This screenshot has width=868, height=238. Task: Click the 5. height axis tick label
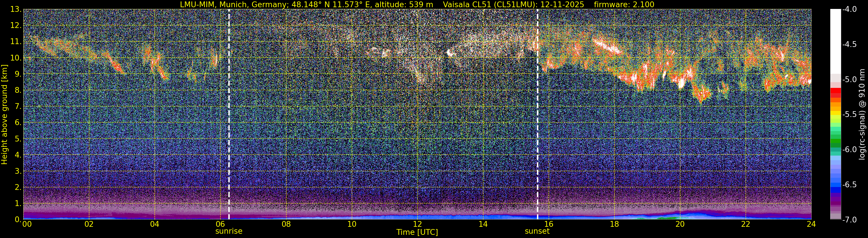tap(18, 139)
